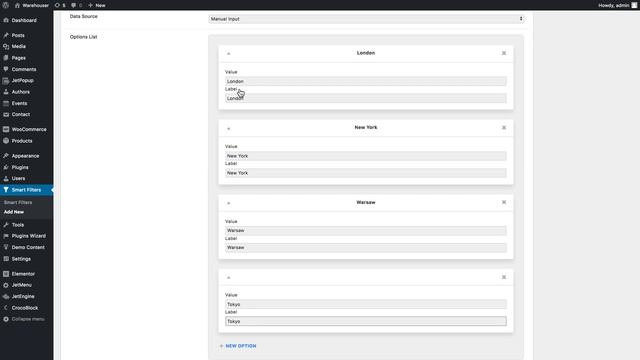The height and width of the screenshot is (360, 640).
Task: Open the comments bubble in admin bar
Action: (76, 5)
